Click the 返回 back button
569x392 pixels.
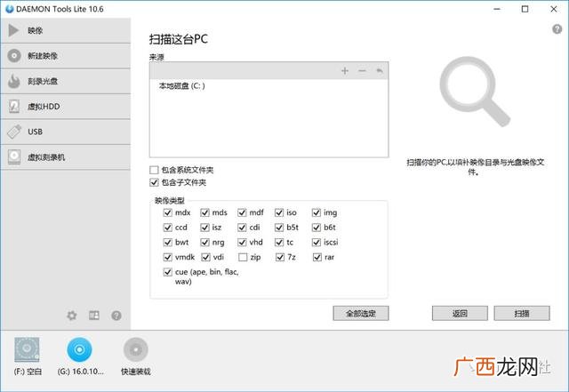[460, 313]
